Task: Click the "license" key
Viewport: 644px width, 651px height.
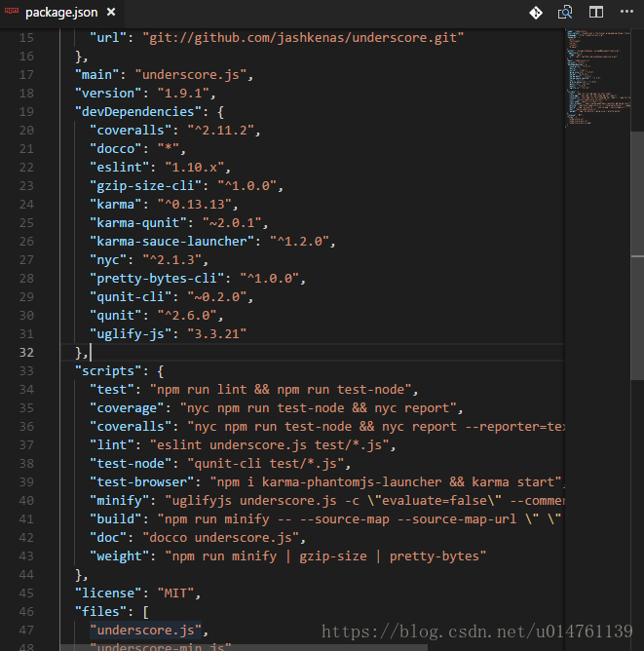Action: coord(108,593)
